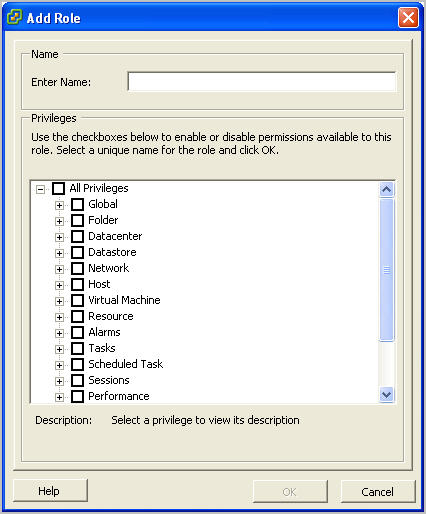426x514 pixels.
Task: Click the vSphere icon in title bar
Action: click(14, 17)
